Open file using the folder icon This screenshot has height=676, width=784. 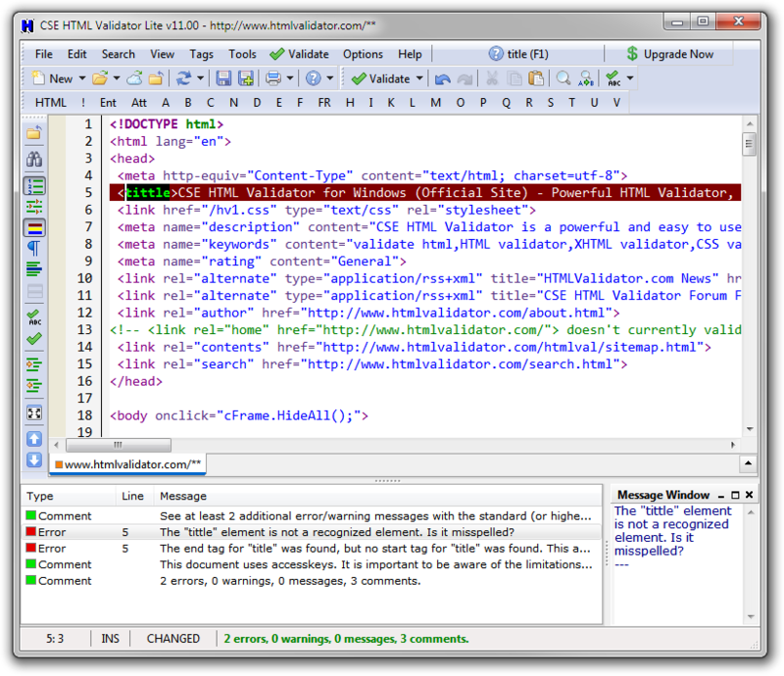point(100,78)
